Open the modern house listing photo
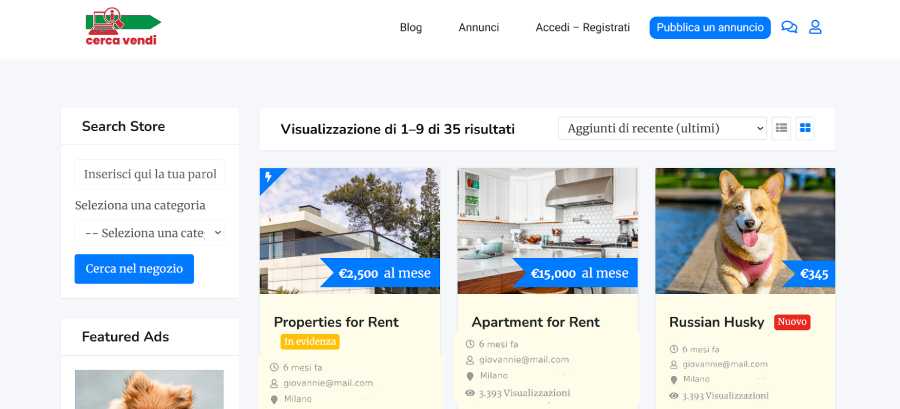This screenshot has height=409, width=900. click(x=350, y=231)
